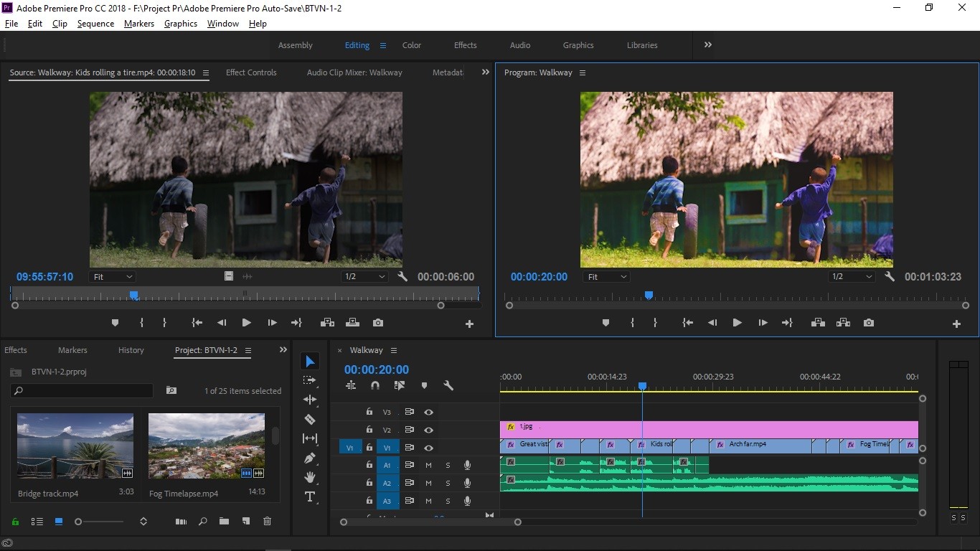Add a marker in the timeline
The height and width of the screenshot is (551, 980).
click(x=424, y=385)
